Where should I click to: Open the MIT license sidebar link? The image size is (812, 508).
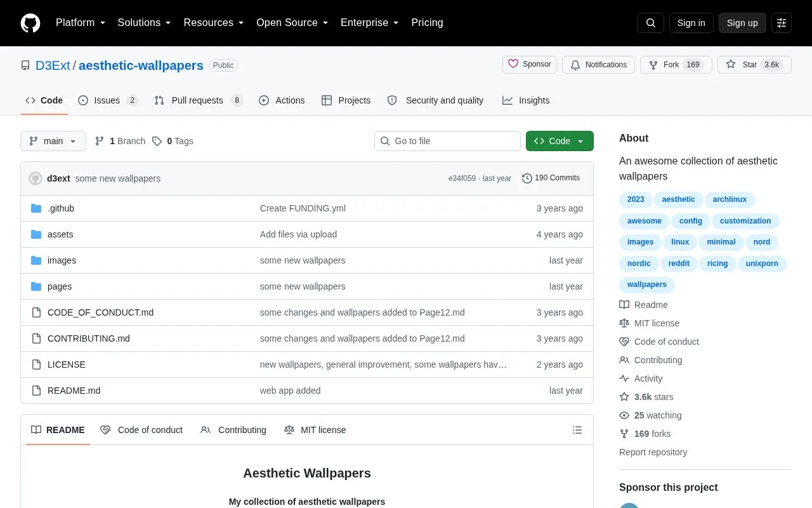pos(649,323)
